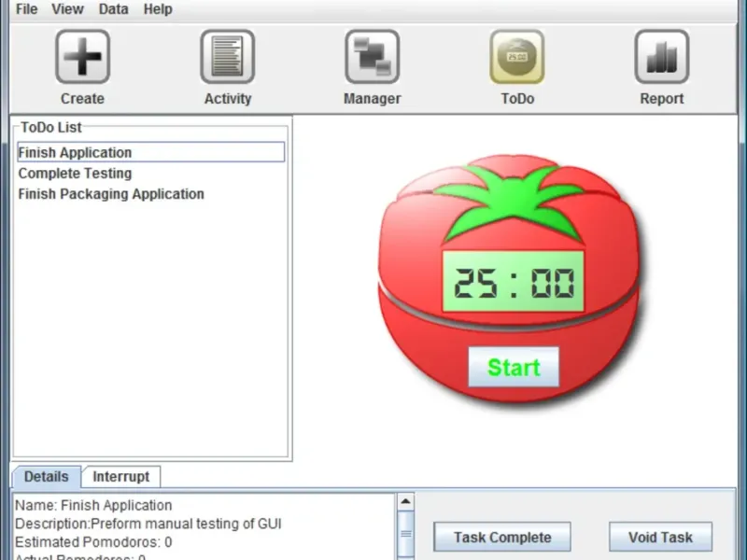Start the pomodoro timer

tap(514, 367)
